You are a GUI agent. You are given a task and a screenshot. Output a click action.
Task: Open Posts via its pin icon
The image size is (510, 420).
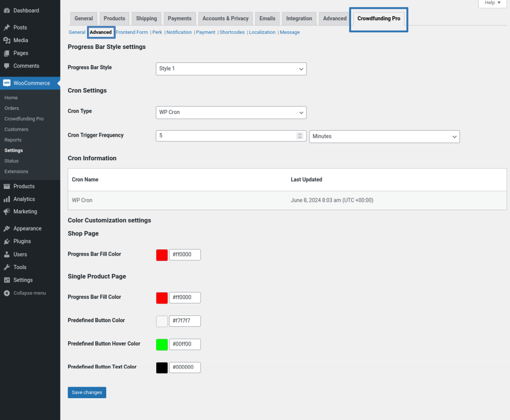(7, 28)
